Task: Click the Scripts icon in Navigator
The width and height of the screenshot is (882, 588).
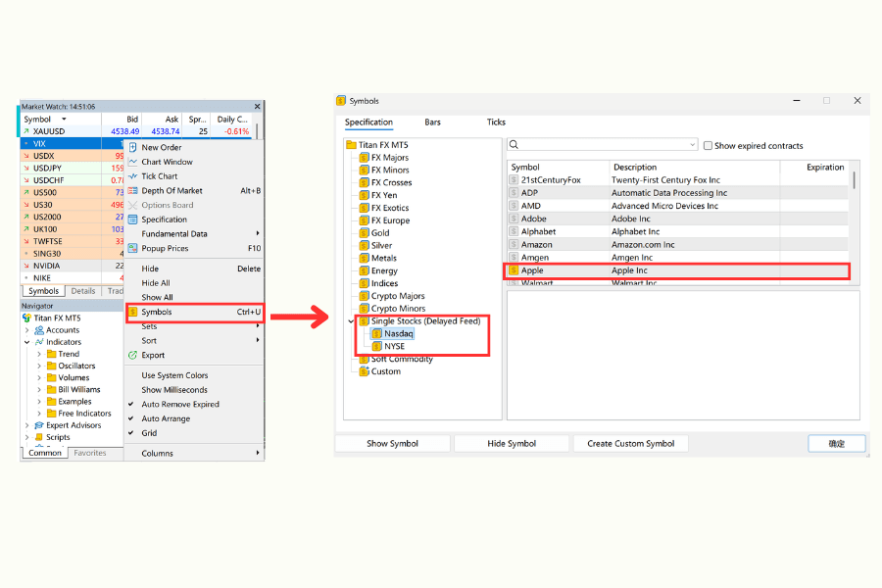Action: click(39, 437)
